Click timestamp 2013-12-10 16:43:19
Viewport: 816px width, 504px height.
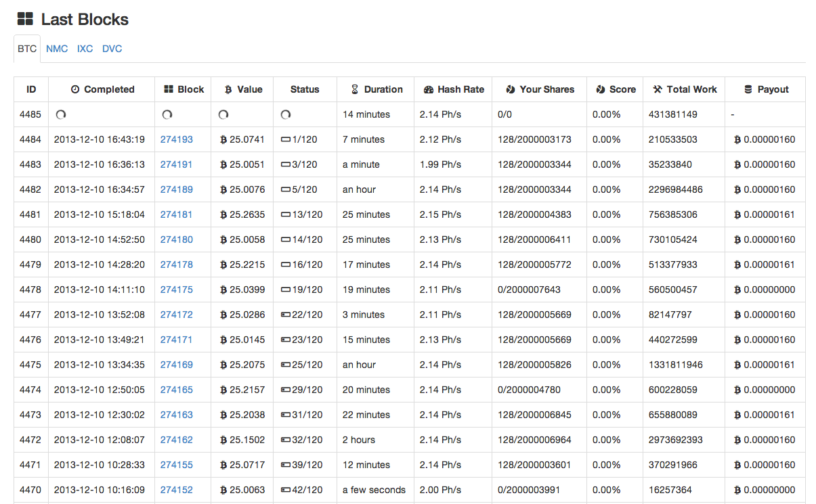[100, 139]
